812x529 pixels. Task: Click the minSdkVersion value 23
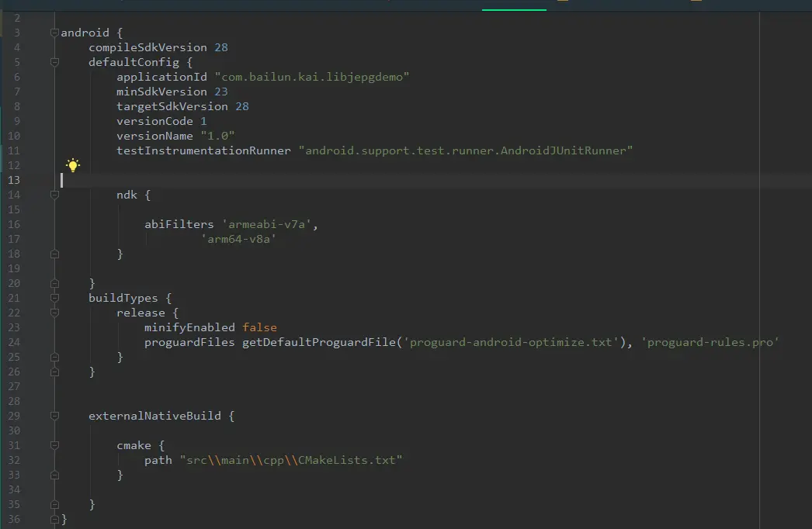tap(221, 92)
